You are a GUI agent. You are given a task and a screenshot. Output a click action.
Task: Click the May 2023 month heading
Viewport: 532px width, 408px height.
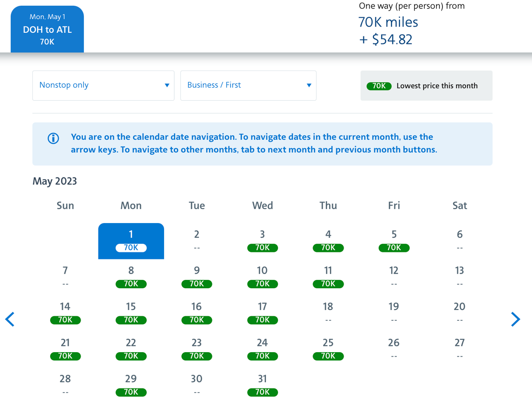click(55, 181)
